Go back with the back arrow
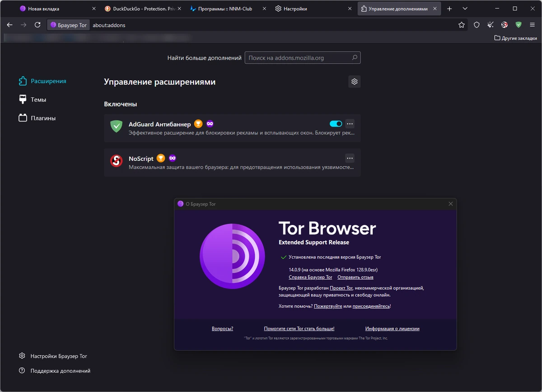 pyautogui.click(x=9, y=25)
